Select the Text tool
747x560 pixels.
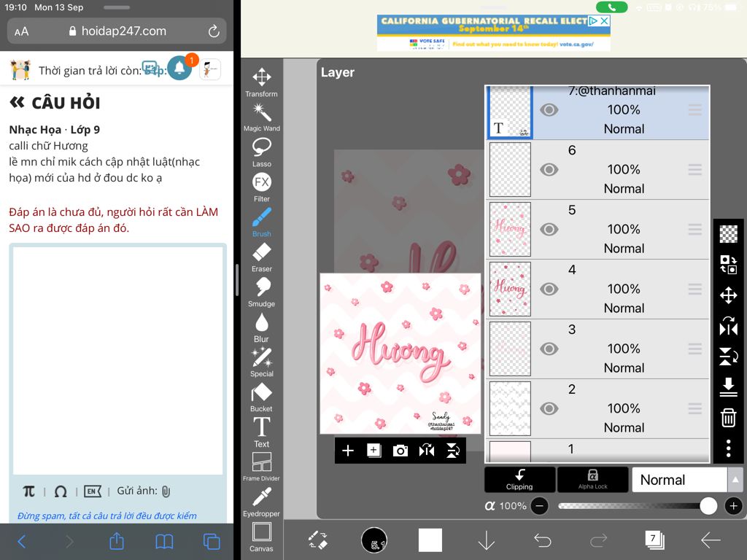pyautogui.click(x=262, y=432)
